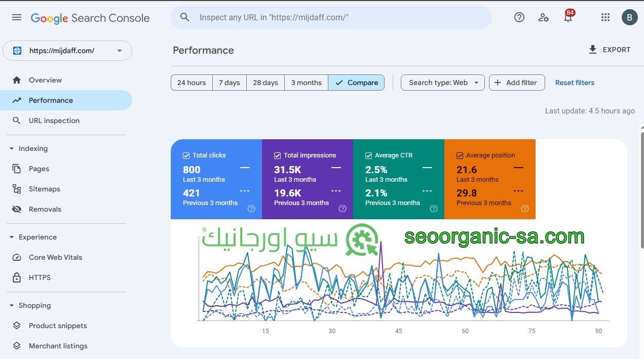Screen dimensions: 644x359
Task: Switch to the 7 days tab
Action: coord(229,83)
